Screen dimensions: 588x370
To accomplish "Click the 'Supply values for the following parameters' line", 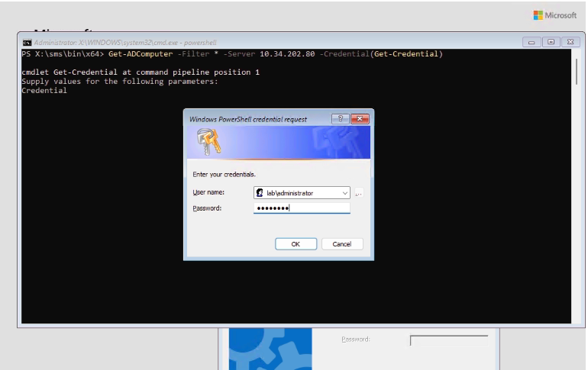I will point(120,82).
